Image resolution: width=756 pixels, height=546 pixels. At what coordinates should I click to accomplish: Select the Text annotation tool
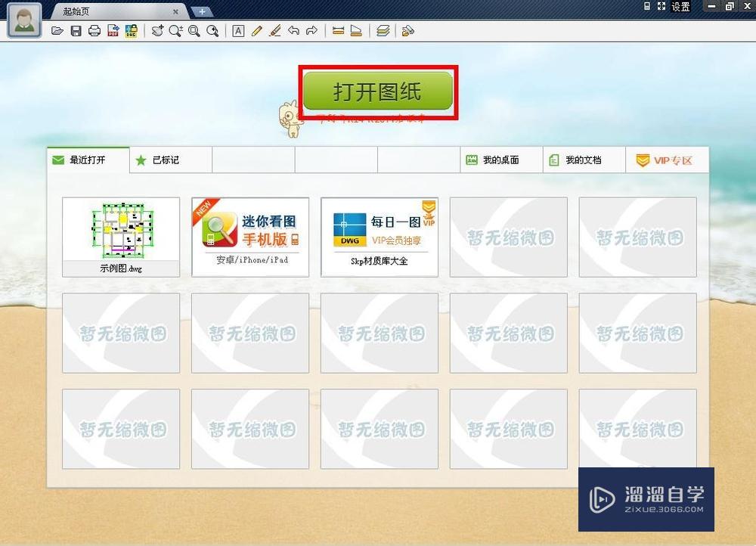238,31
